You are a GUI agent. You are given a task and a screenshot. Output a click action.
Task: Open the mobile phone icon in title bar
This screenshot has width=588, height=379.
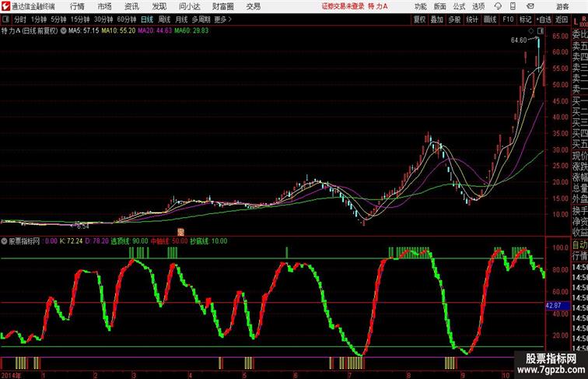click(x=513, y=6)
